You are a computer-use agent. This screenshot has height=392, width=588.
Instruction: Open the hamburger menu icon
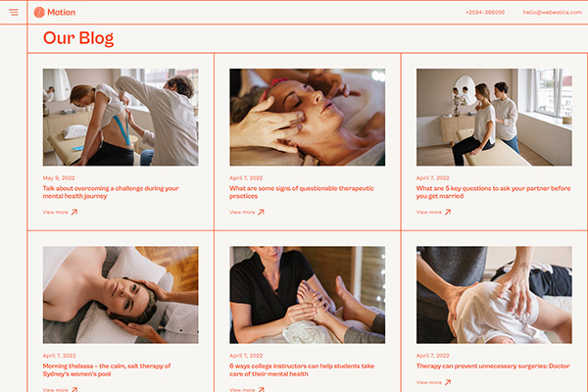pos(14,13)
